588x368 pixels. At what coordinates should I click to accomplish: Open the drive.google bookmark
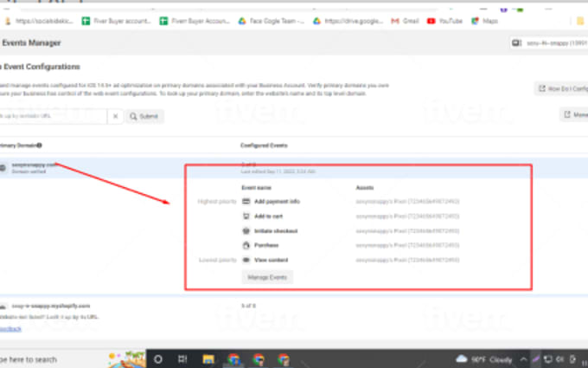click(348, 21)
